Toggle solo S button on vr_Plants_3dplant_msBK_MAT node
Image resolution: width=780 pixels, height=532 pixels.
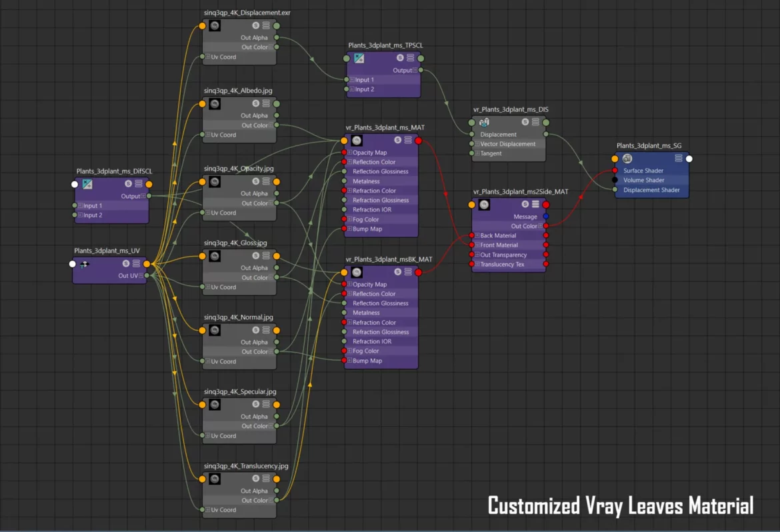[x=398, y=272]
